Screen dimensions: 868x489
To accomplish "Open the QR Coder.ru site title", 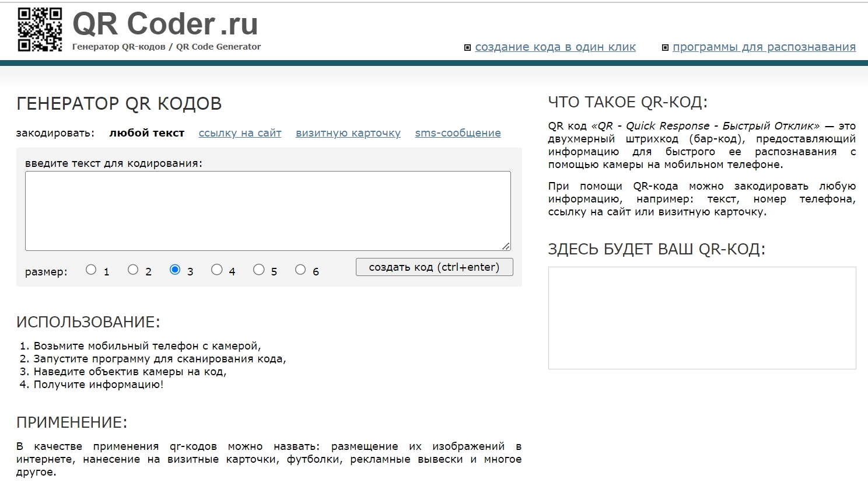I will click(165, 24).
